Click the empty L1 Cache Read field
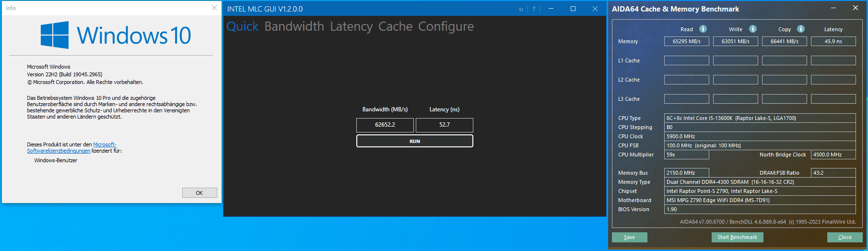The width and height of the screenshot is (868, 251). click(687, 60)
